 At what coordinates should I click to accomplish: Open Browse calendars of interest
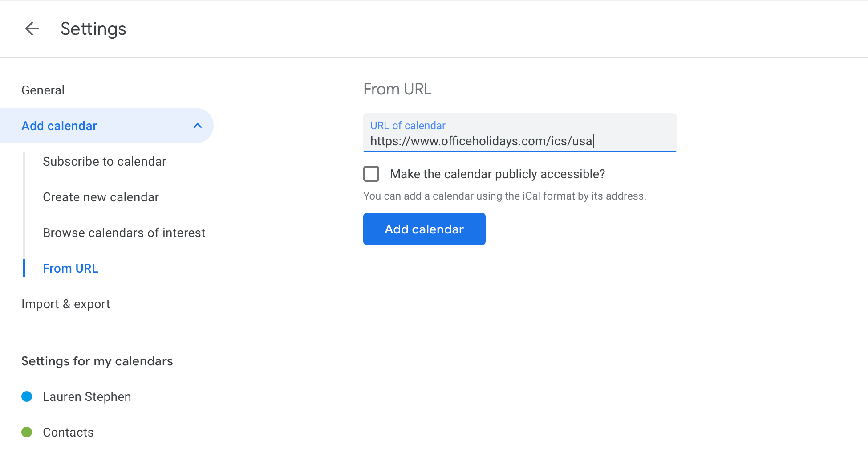click(x=124, y=233)
